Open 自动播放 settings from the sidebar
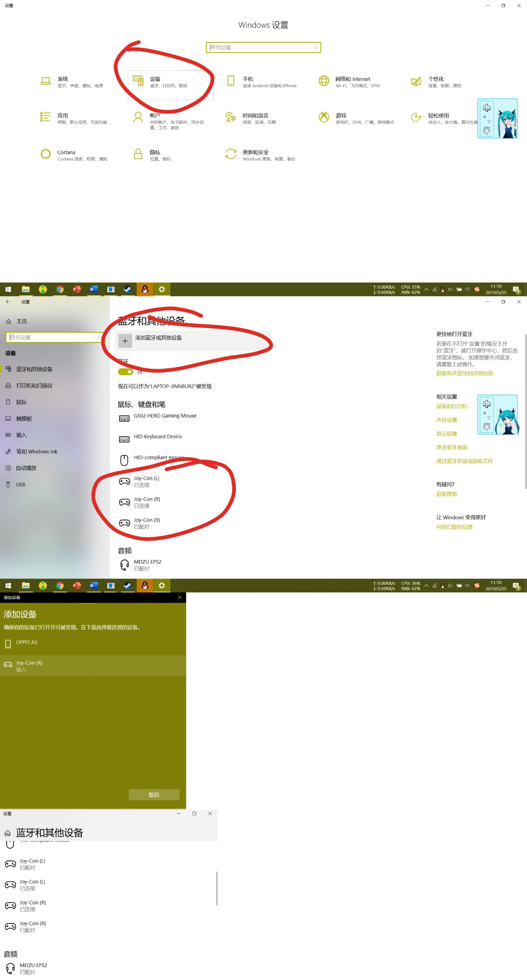The height and width of the screenshot is (980, 527). 54,468
